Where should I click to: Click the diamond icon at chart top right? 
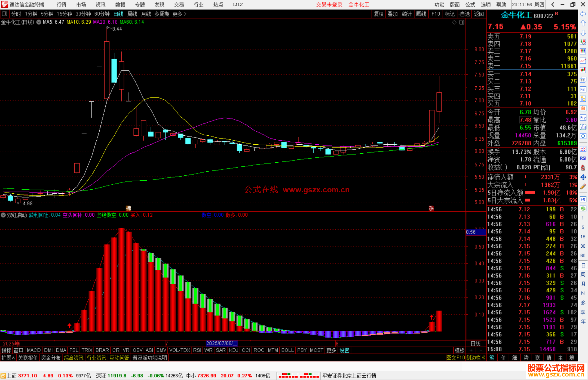[454, 22]
